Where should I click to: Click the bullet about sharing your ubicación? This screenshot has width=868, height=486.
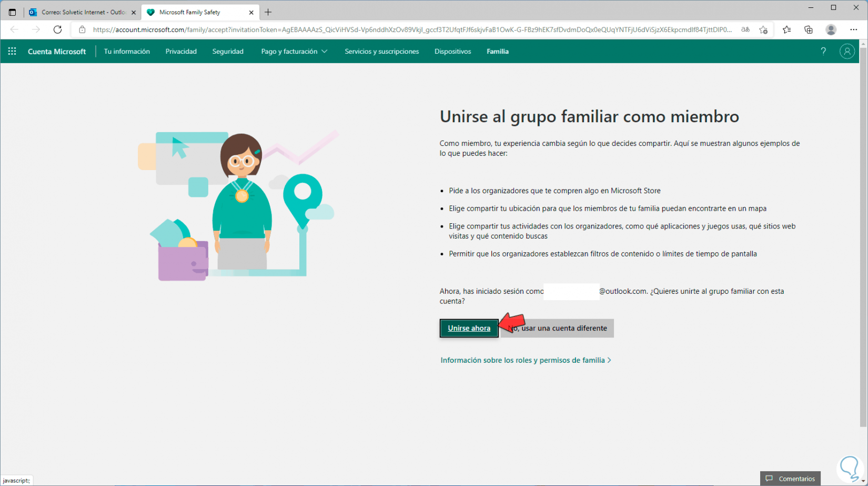click(608, 209)
